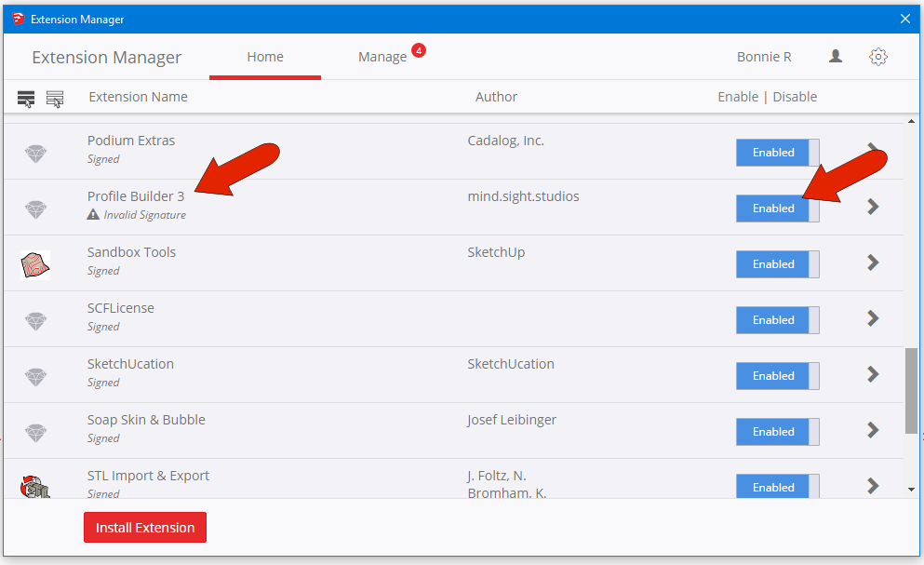Image resolution: width=924 pixels, height=565 pixels.
Task: Select the Profile Builder 3 name
Action: [136, 196]
